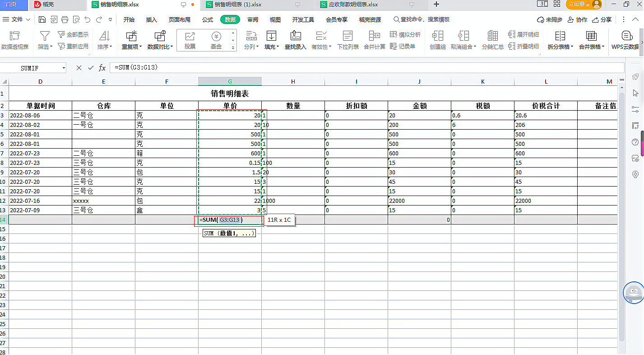Click the undo arrow icon
Viewport: 644px width, 355px height.
click(87, 19)
